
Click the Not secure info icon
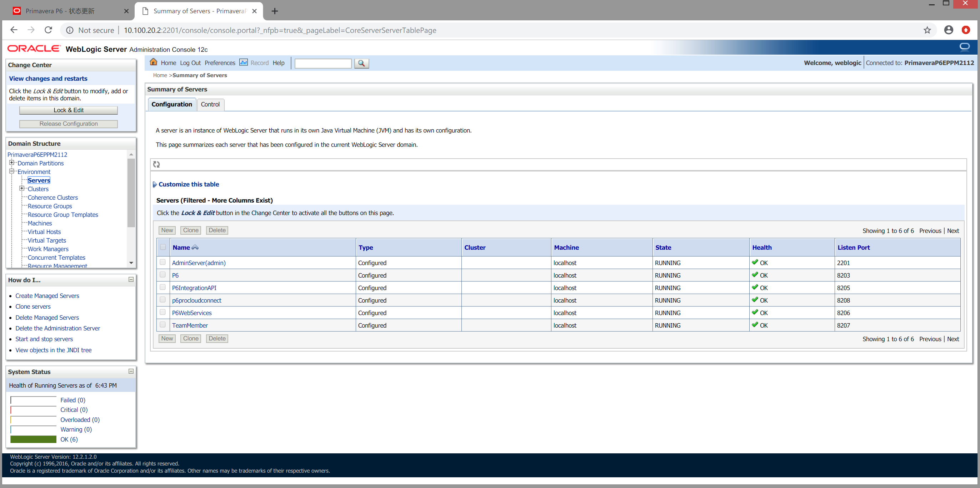(70, 30)
